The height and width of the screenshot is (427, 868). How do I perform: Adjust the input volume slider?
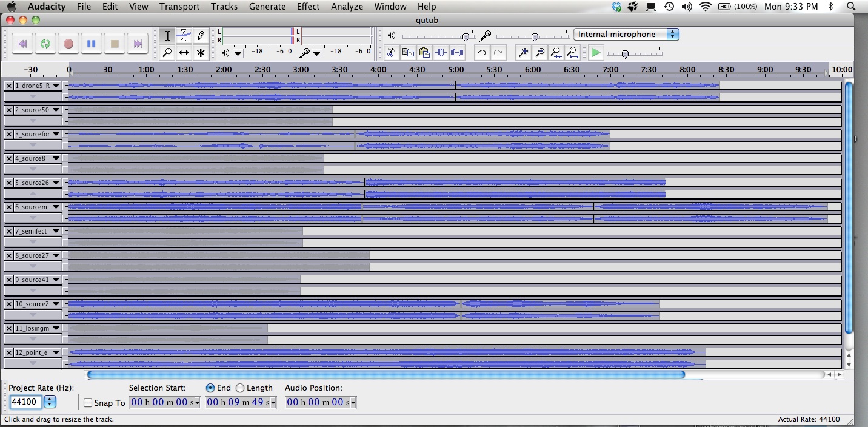(x=535, y=37)
